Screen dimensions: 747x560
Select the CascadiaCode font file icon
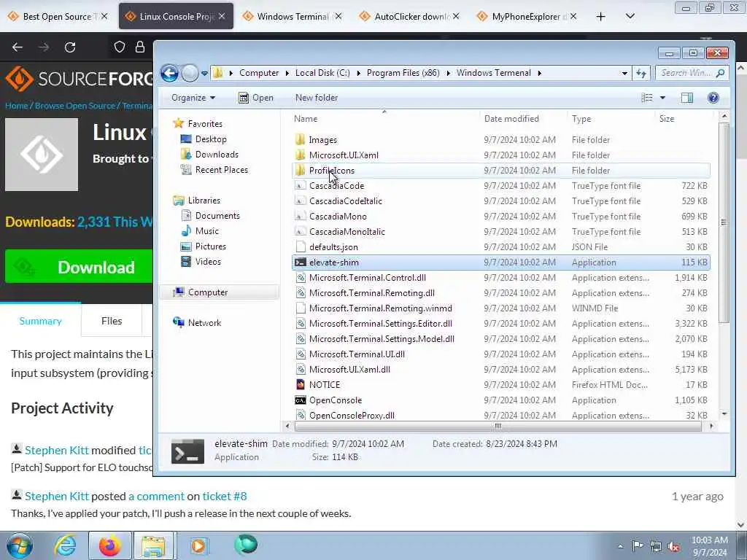click(x=300, y=186)
